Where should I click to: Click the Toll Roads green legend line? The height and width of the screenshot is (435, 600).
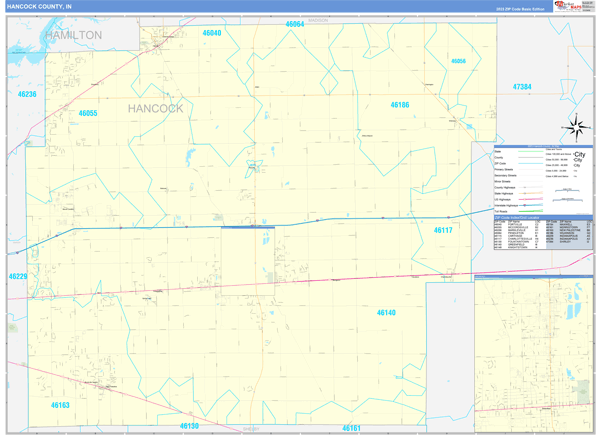530,211
